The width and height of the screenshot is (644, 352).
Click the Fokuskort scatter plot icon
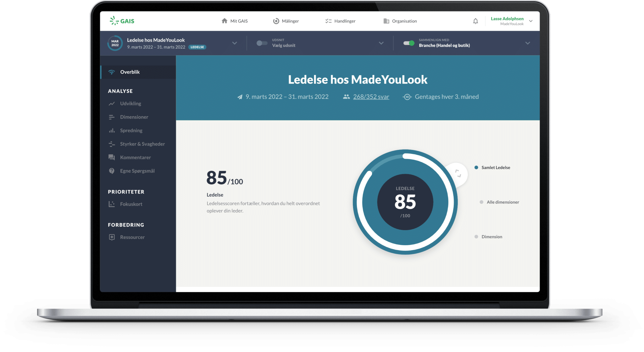(x=112, y=204)
